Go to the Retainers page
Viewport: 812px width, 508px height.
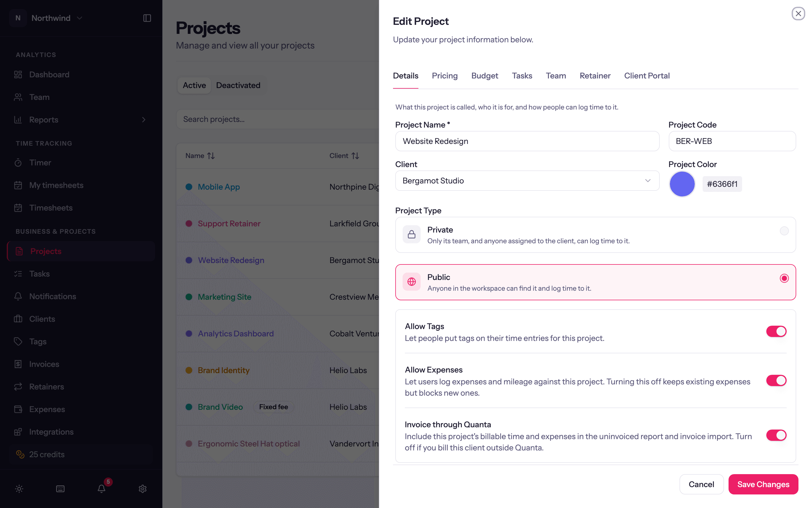(x=46, y=386)
